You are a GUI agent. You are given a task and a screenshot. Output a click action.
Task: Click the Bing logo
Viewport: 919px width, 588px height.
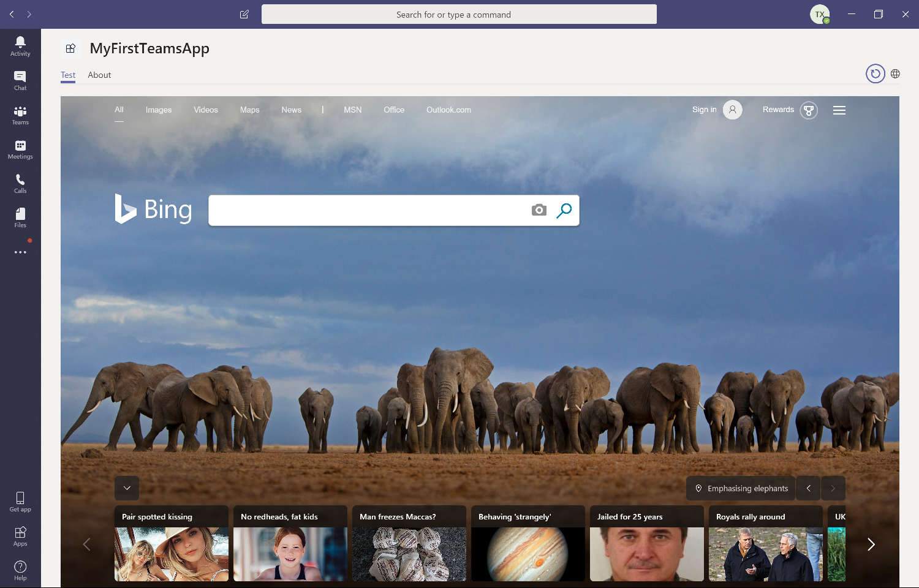(153, 209)
